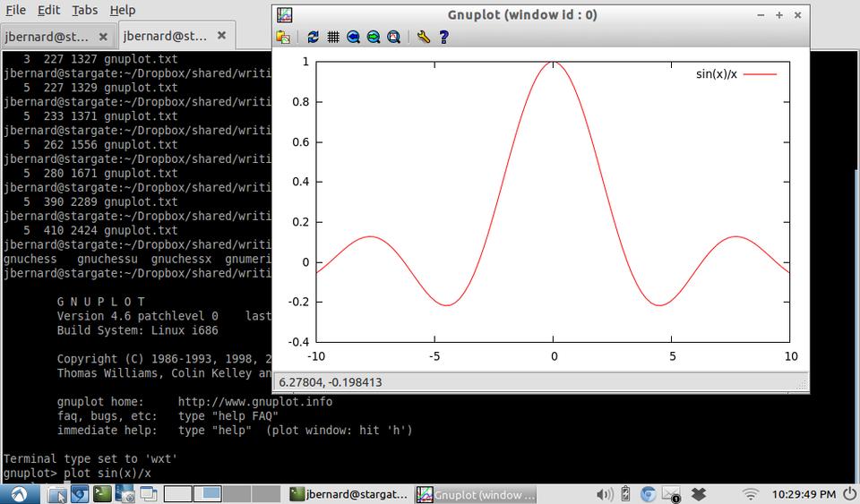Image resolution: width=860 pixels, height=504 pixels.
Task: Open the Wi-Fi network tray menu
Action: pos(751,494)
